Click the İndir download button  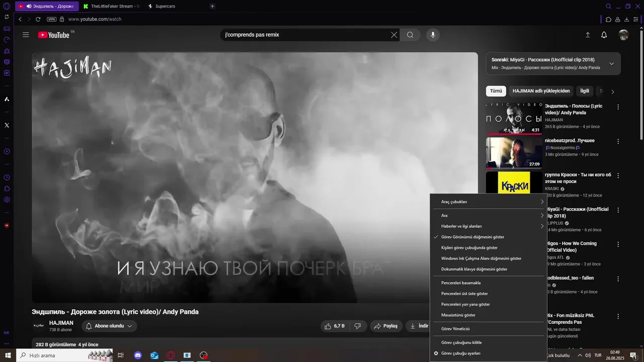coord(420,326)
